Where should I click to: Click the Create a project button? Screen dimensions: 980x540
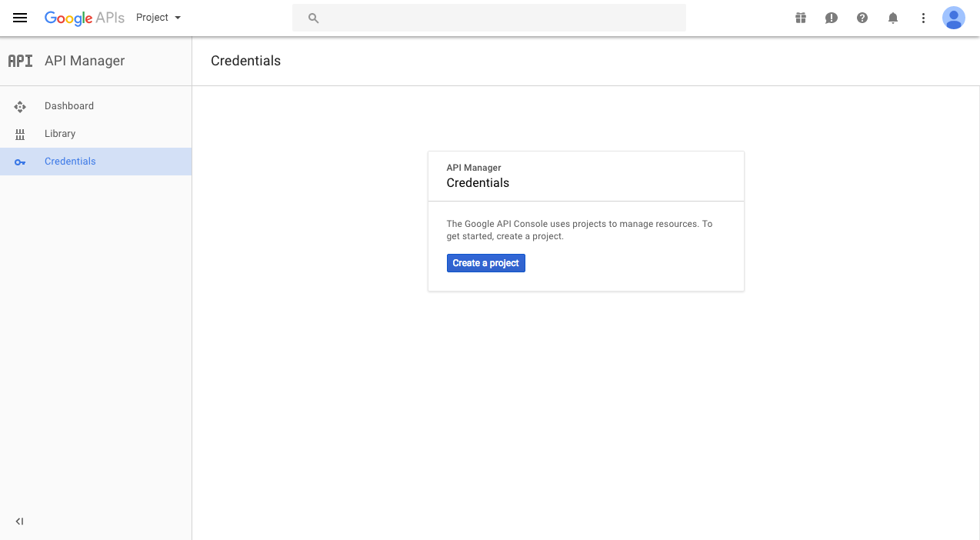(x=486, y=263)
